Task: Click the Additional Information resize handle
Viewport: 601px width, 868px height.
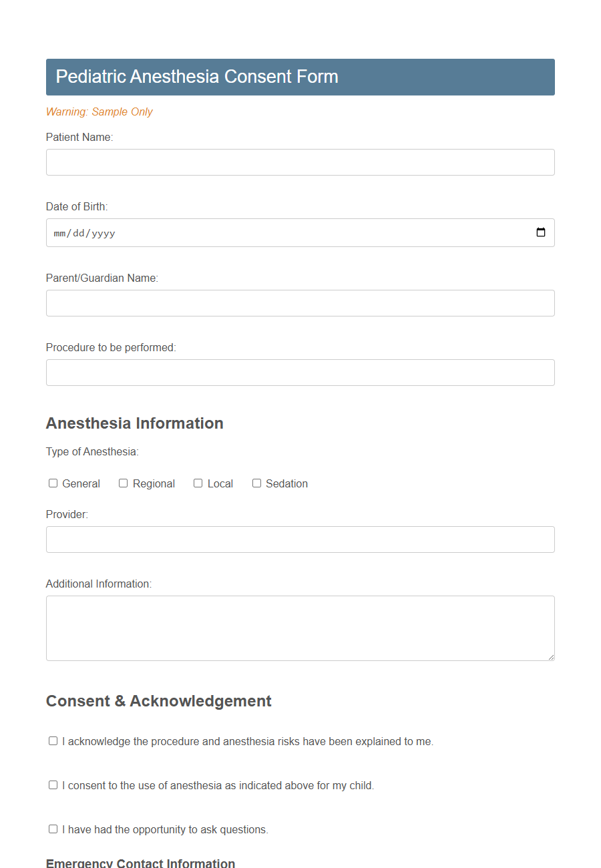Action: (x=552, y=658)
